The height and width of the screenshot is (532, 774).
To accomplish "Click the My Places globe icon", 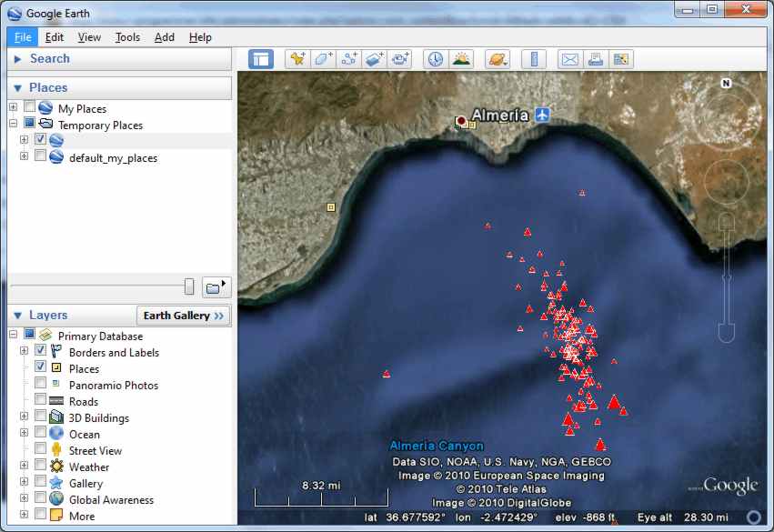I will [x=45, y=107].
